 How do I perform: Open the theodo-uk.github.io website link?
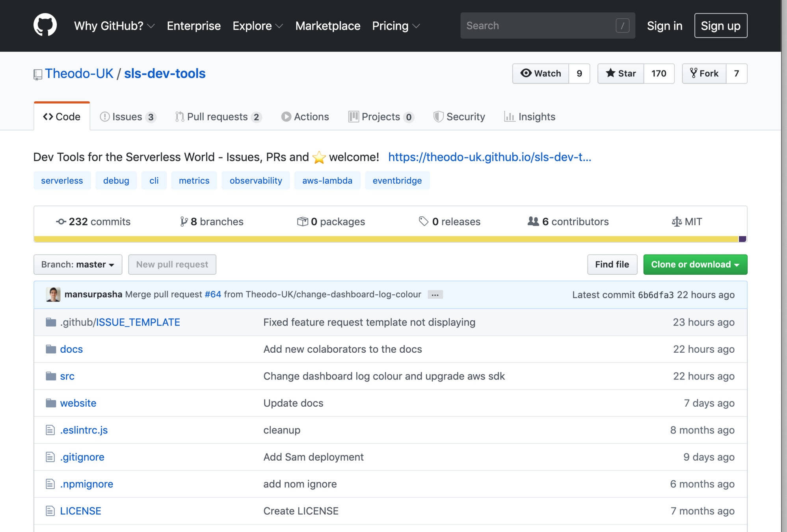pos(489,157)
